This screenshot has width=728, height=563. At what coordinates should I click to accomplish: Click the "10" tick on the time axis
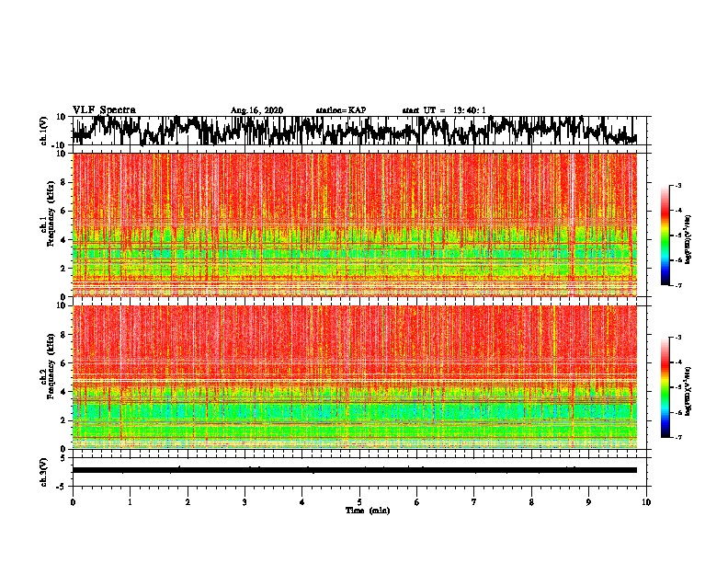coord(646,502)
